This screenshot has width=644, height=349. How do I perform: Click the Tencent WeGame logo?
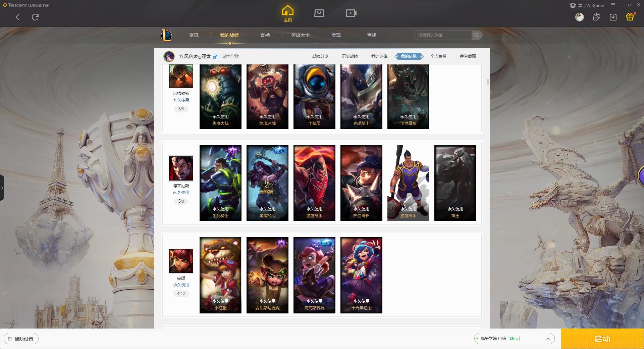pyautogui.click(x=26, y=5)
